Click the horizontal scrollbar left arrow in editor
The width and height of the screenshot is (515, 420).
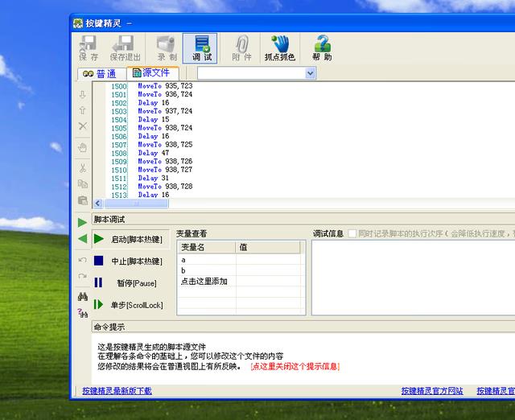(98, 204)
